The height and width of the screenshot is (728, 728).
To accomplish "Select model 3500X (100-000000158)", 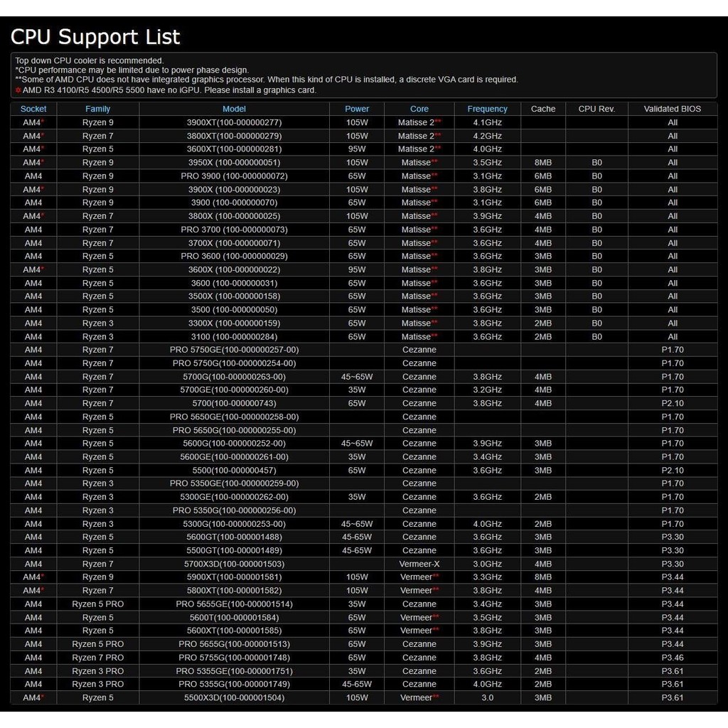I will 234,296.
